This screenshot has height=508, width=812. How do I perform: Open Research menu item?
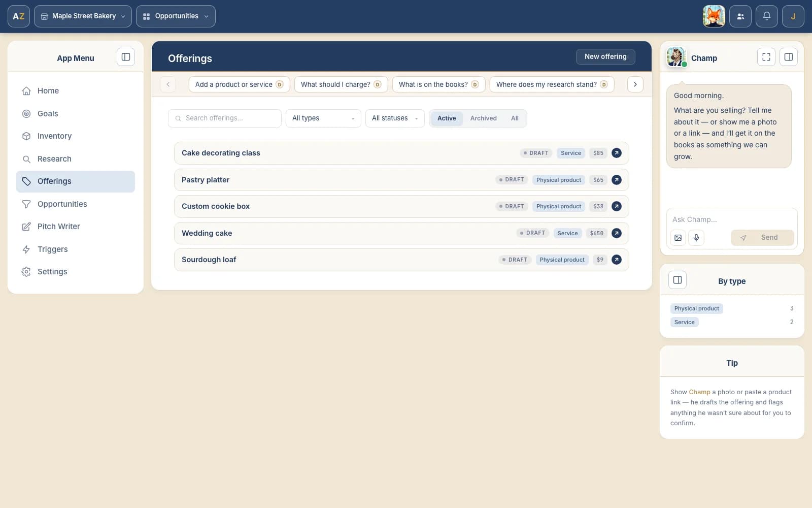(x=76, y=159)
